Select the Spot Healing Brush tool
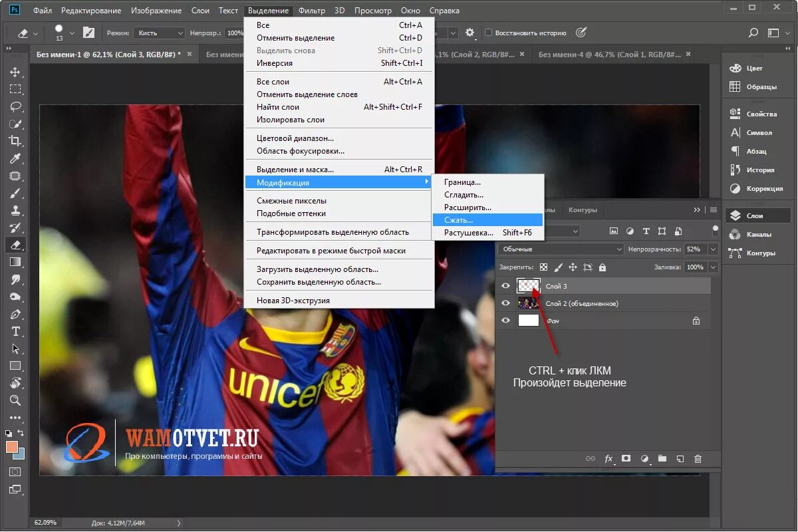This screenshot has height=532, width=798. pos(15,176)
